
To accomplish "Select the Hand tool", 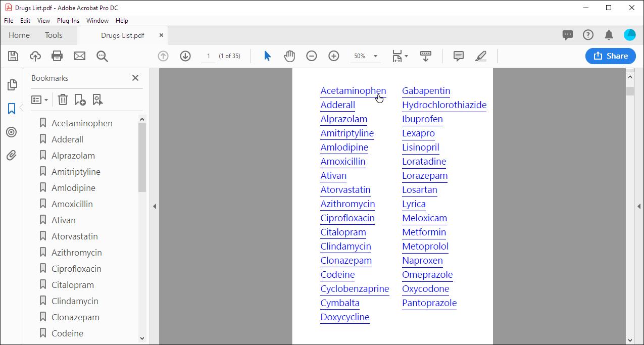I will click(289, 56).
